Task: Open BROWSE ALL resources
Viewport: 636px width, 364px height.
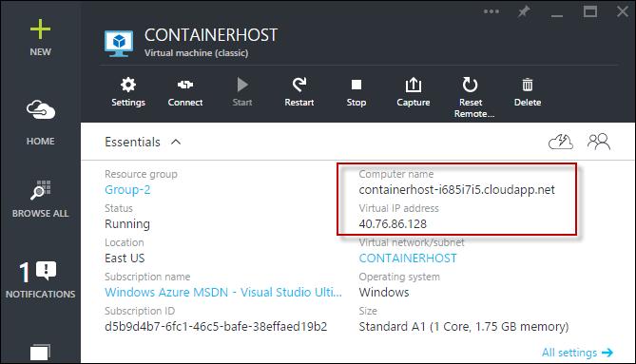Action: pyautogui.click(x=40, y=199)
